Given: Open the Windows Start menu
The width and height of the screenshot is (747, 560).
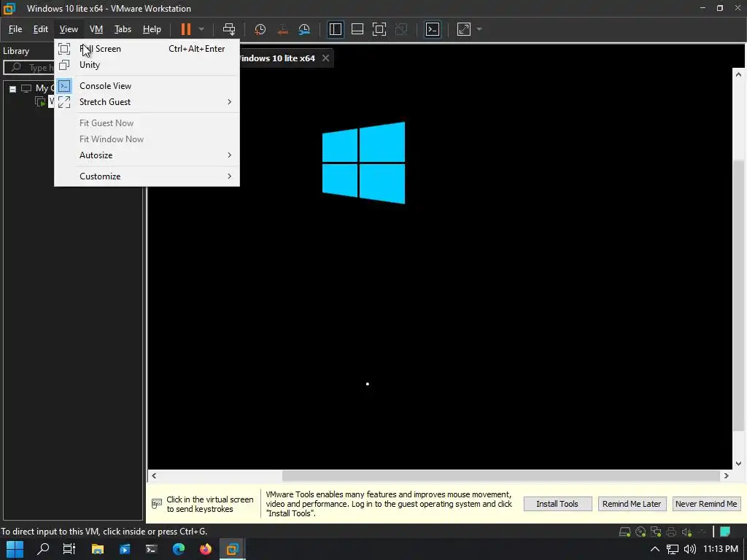Looking at the screenshot, I should click(x=15, y=549).
